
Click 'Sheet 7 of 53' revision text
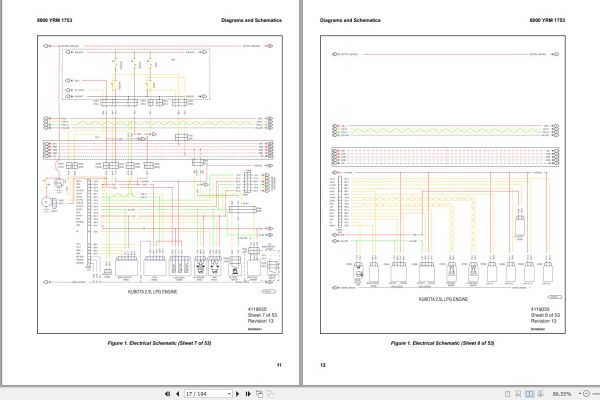(262, 315)
